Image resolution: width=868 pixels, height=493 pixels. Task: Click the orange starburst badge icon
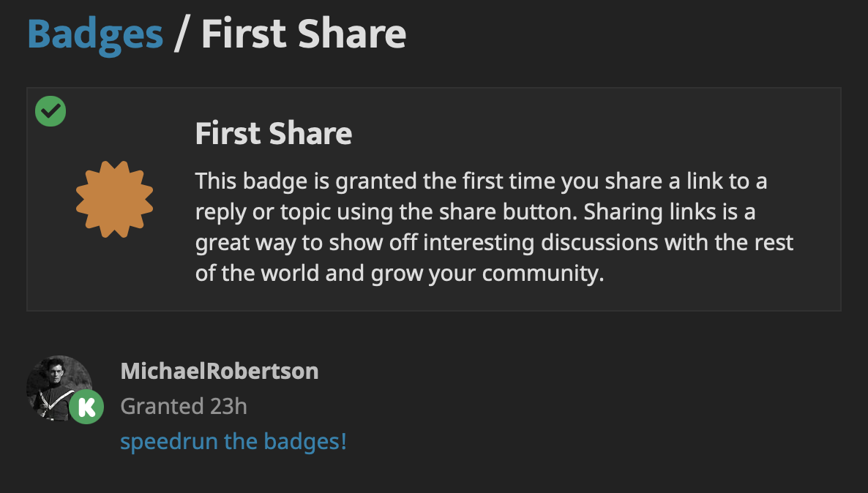(115, 199)
